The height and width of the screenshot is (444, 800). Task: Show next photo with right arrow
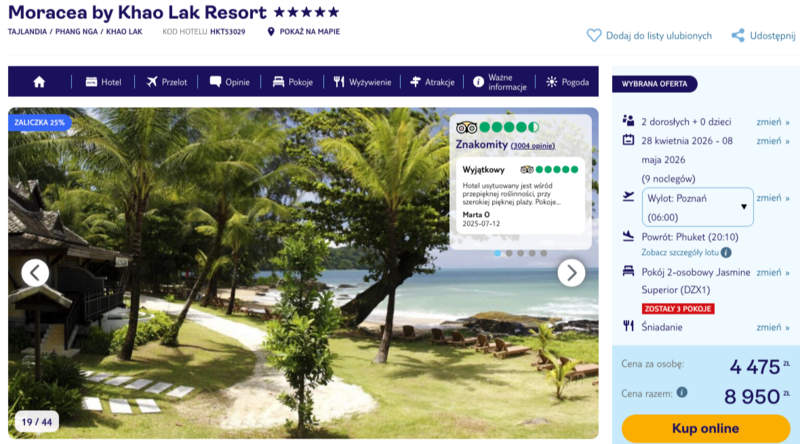pos(571,273)
